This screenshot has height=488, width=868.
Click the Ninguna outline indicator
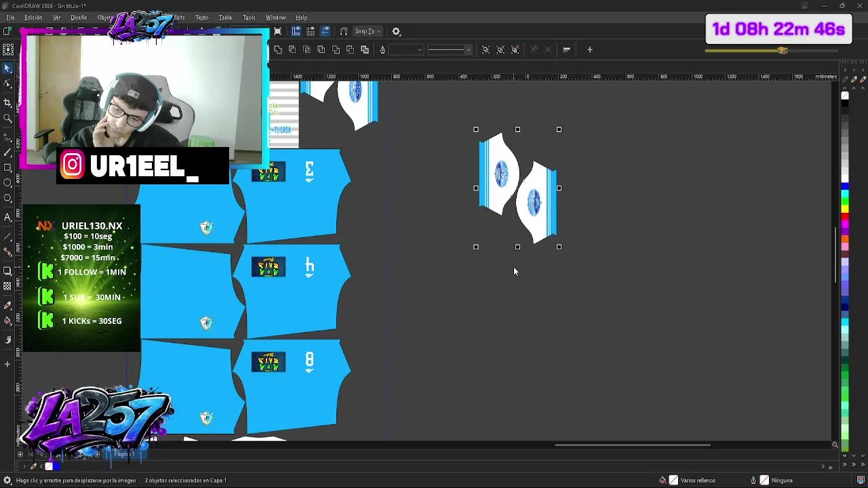(776, 481)
